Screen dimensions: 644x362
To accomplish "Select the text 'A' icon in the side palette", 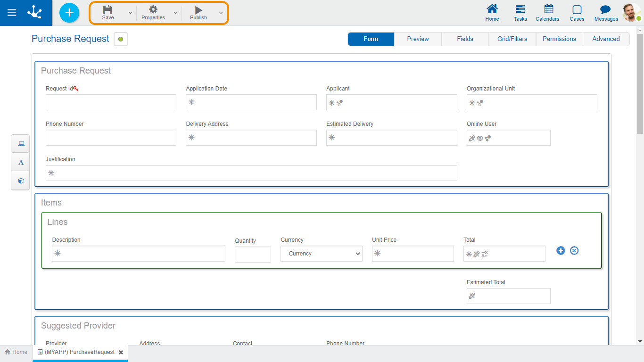I will (x=21, y=163).
